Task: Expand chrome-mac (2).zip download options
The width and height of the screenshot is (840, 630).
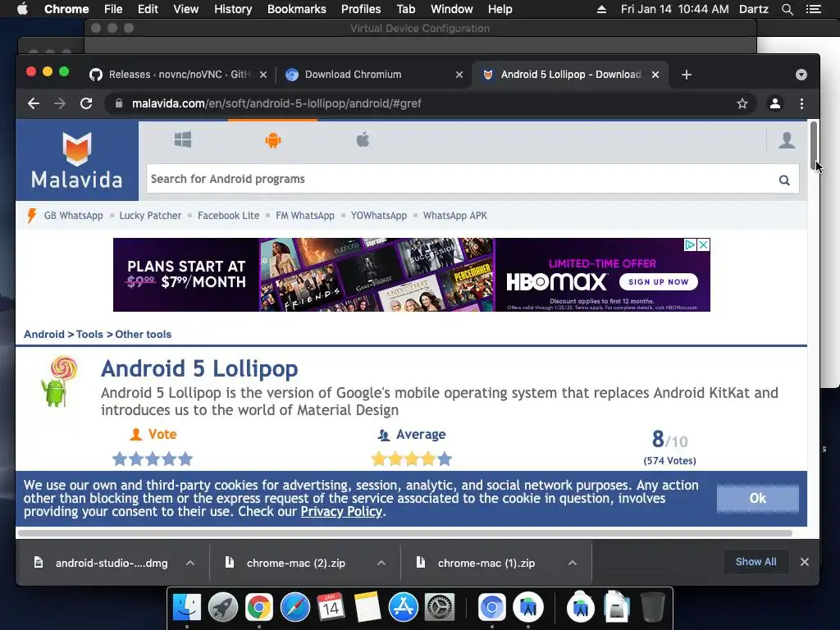Action: point(381,563)
